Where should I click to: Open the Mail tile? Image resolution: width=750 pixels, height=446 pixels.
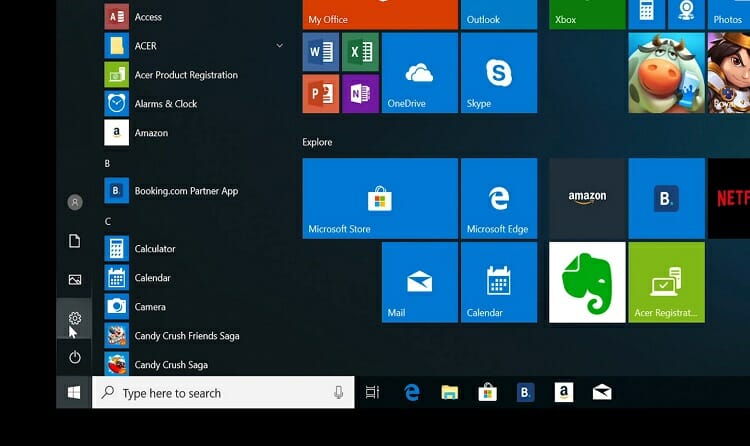click(x=420, y=282)
